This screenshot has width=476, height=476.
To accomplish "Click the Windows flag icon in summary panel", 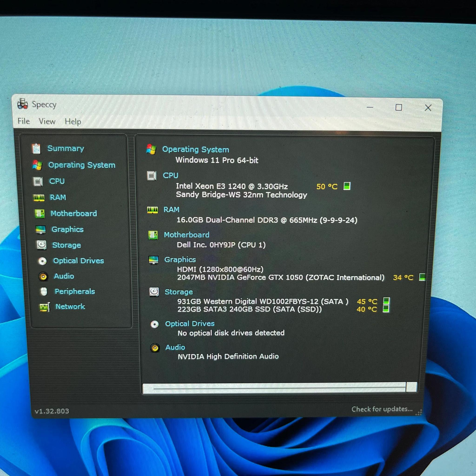I will pos(151,149).
